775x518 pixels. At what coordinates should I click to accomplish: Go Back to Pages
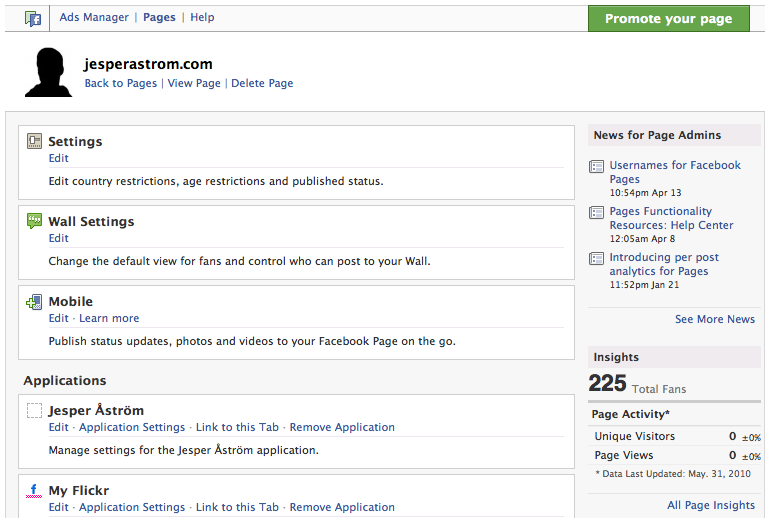tap(121, 83)
